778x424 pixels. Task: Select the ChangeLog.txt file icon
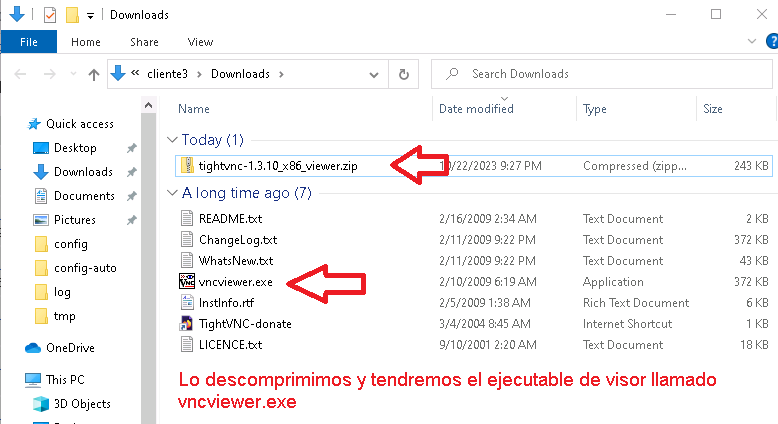[187, 240]
